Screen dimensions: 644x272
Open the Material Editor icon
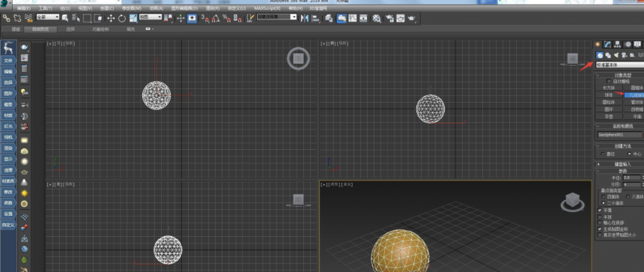tap(377, 18)
